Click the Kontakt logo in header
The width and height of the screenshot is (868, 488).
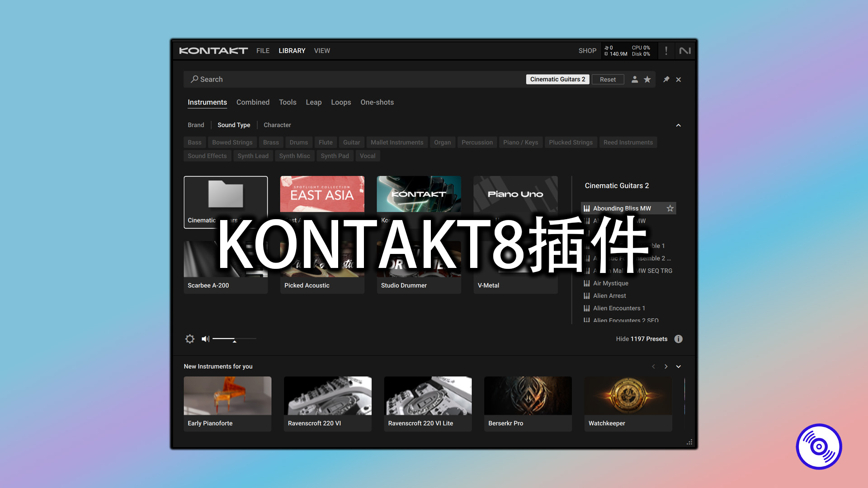(213, 51)
